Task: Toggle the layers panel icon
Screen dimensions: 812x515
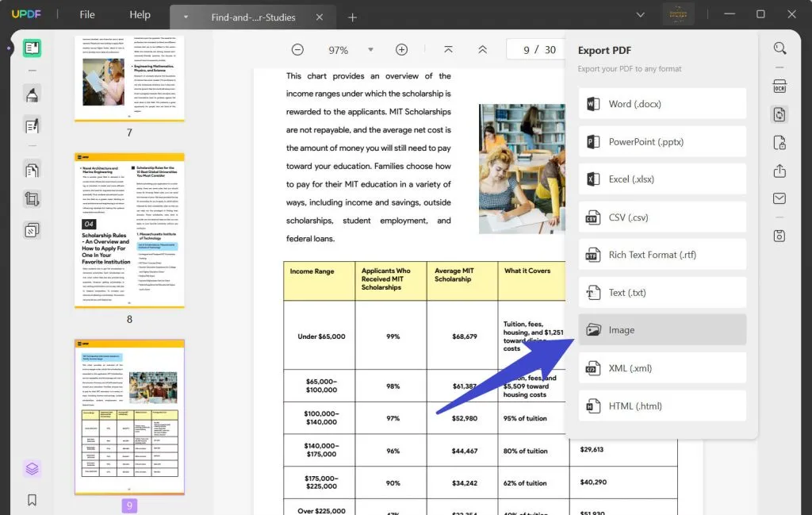Action: click(33, 468)
